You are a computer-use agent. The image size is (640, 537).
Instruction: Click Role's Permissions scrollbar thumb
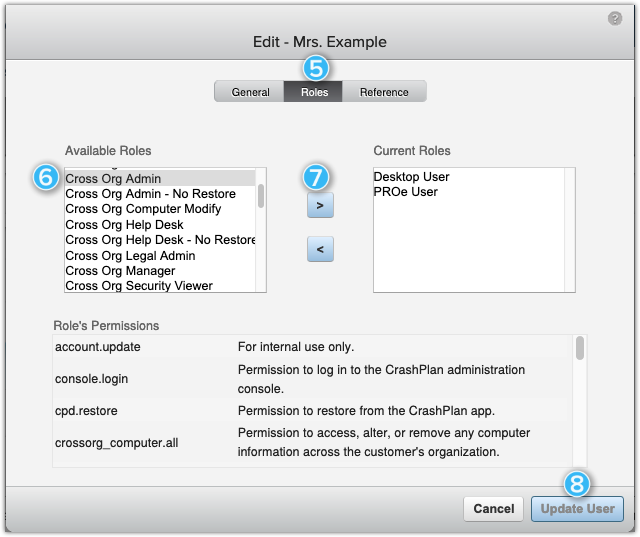tap(580, 348)
